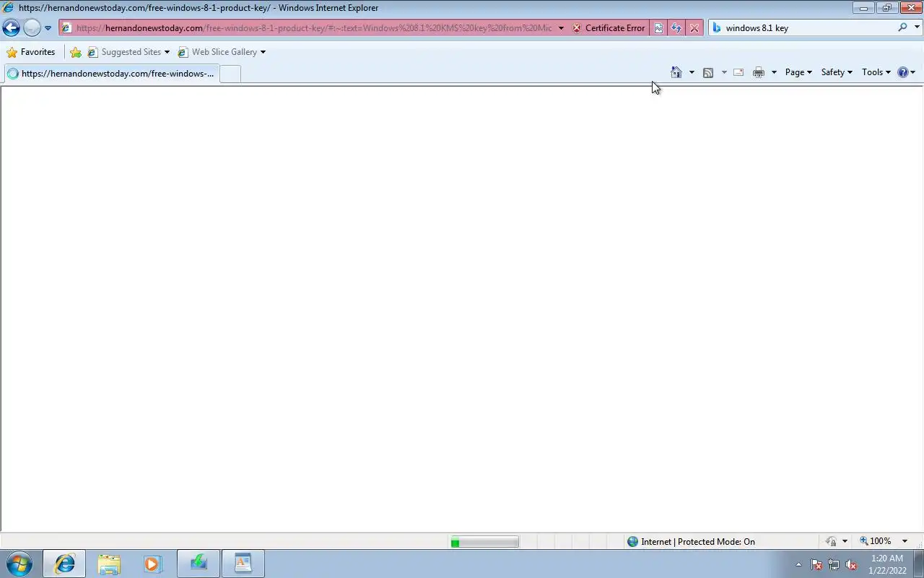Click the Read Mail icon

point(738,72)
